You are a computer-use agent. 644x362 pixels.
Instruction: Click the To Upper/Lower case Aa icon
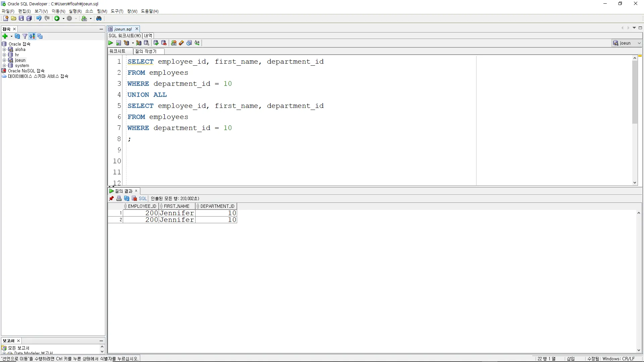click(197, 43)
